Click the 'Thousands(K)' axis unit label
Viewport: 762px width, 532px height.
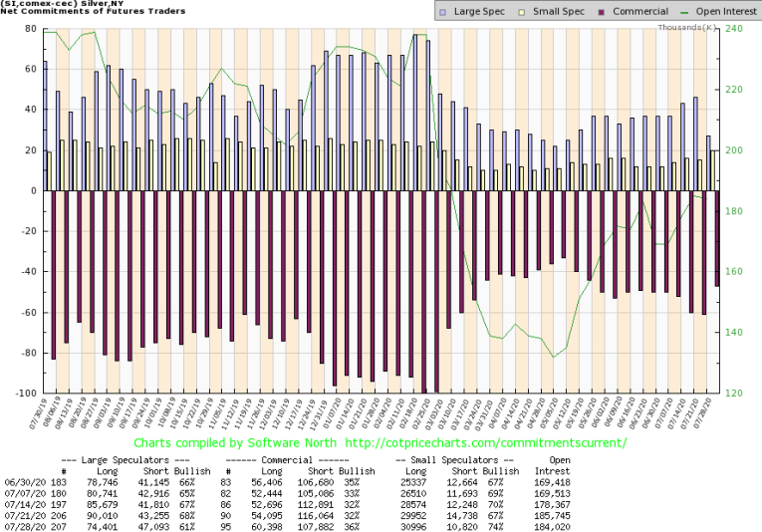(688, 27)
